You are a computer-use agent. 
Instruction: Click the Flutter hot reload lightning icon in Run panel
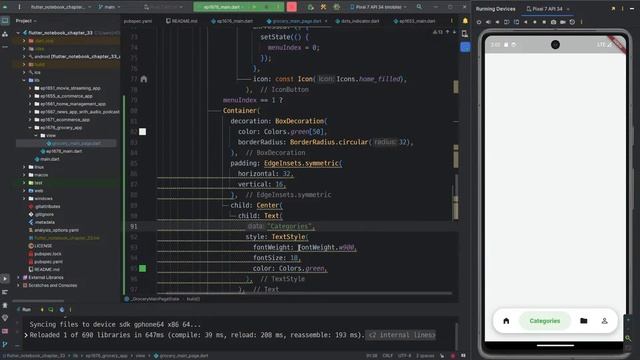click(x=42, y=310)
